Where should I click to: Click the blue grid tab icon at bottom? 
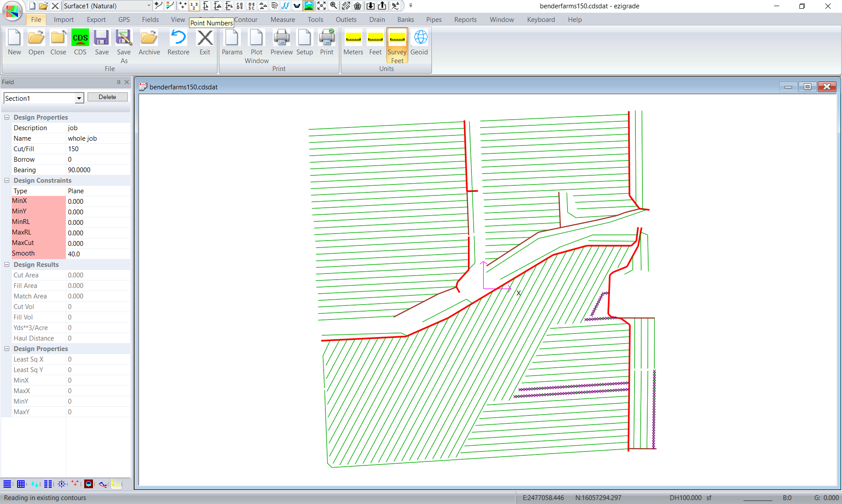(21, 484)
